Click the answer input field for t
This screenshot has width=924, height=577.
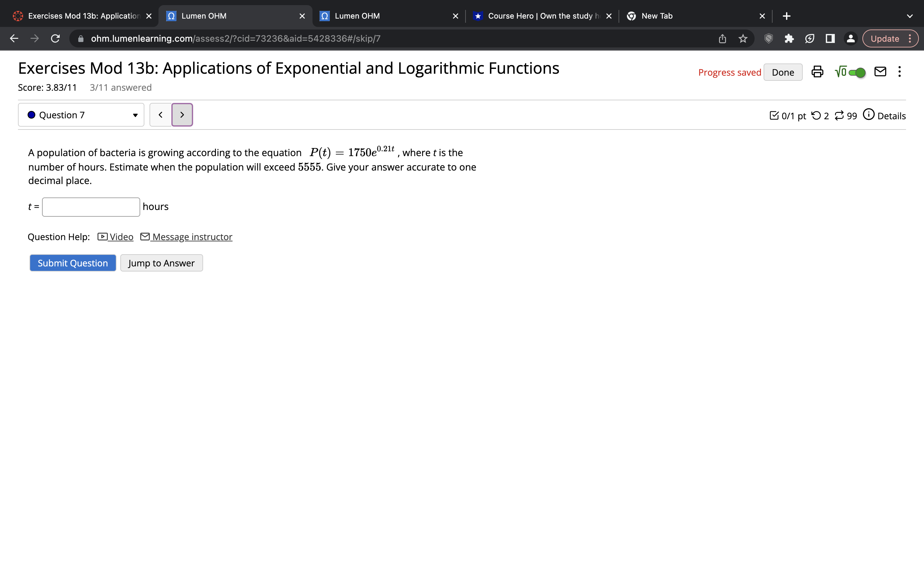pos(90,206)
